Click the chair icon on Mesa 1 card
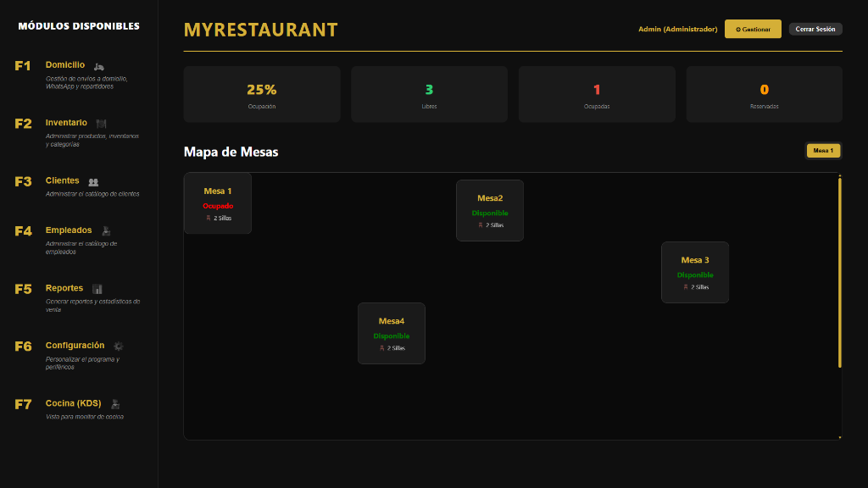Viewport: 868px width, 488px height. (208, 219)
